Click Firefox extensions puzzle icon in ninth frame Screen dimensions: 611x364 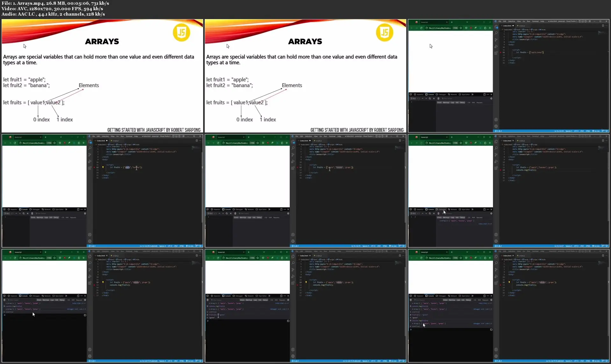485,258
